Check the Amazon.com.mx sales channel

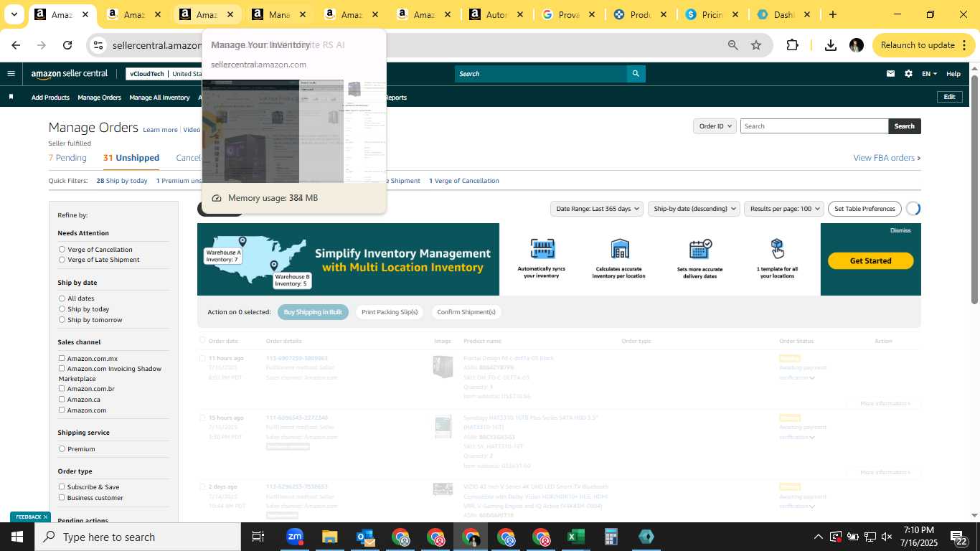pos(62,358)
